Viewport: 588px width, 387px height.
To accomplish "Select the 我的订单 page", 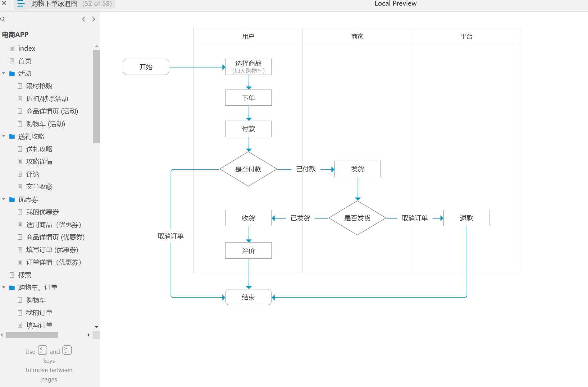I will [x=39, y=312].
